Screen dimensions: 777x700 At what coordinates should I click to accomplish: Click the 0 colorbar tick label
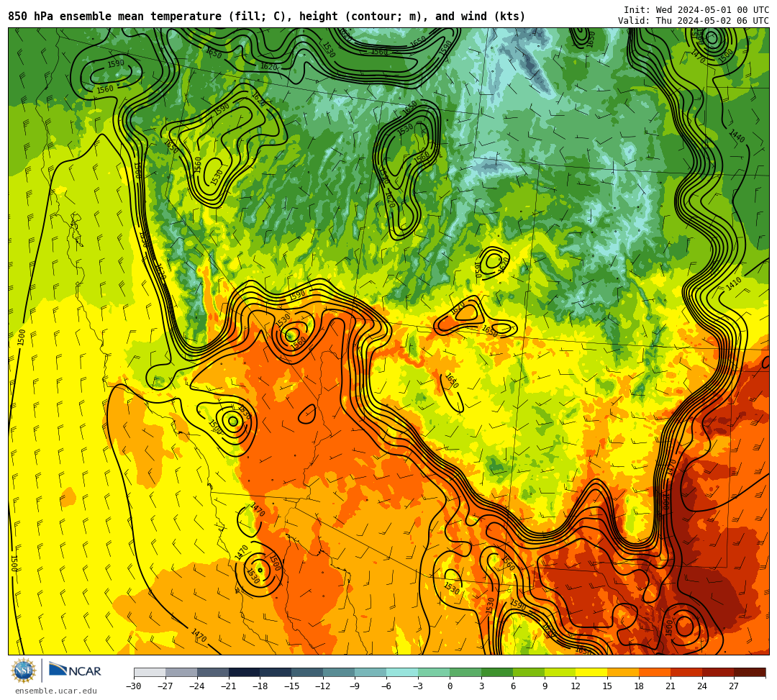[x=450, y=686]
